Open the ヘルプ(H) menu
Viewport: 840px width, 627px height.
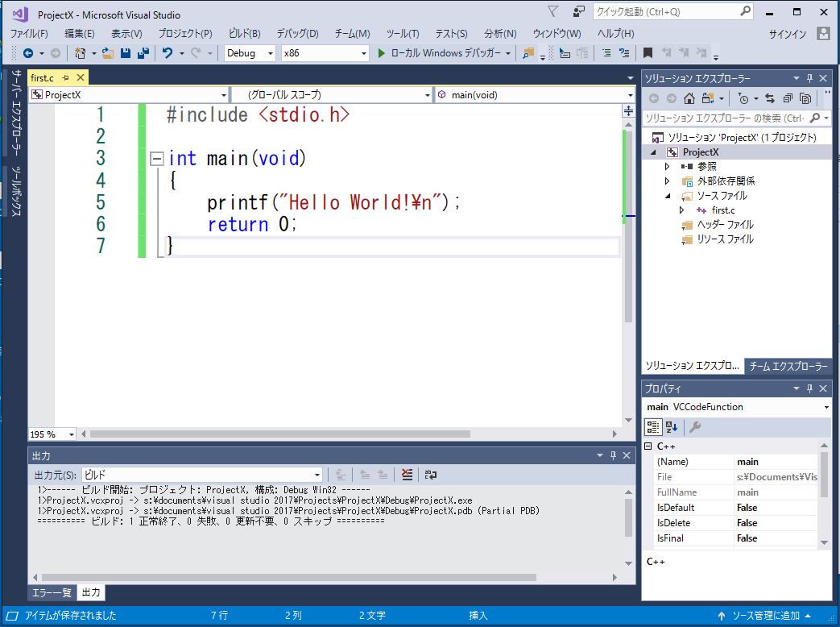click(x=615, y=34)
